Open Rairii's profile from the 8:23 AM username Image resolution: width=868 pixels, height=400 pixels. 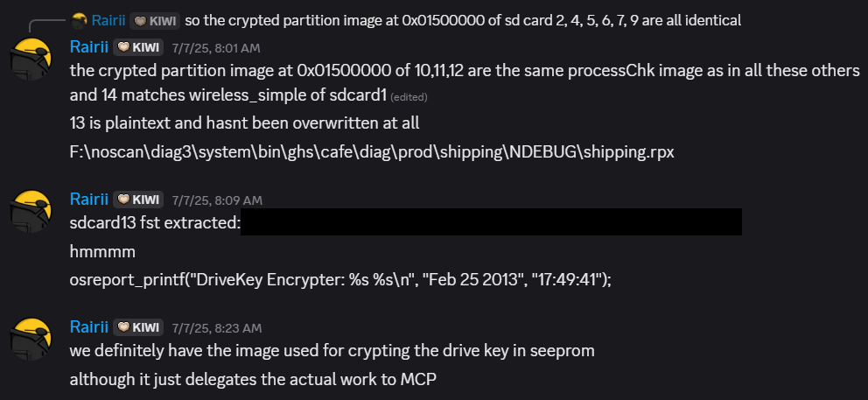coord(89,326)
